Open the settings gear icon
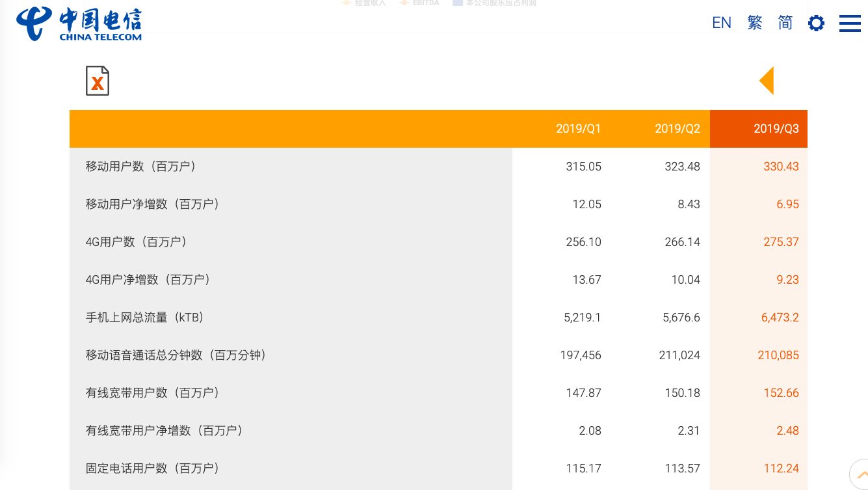The width and height of the screenshot is (868, 490). tap(816, 23)
